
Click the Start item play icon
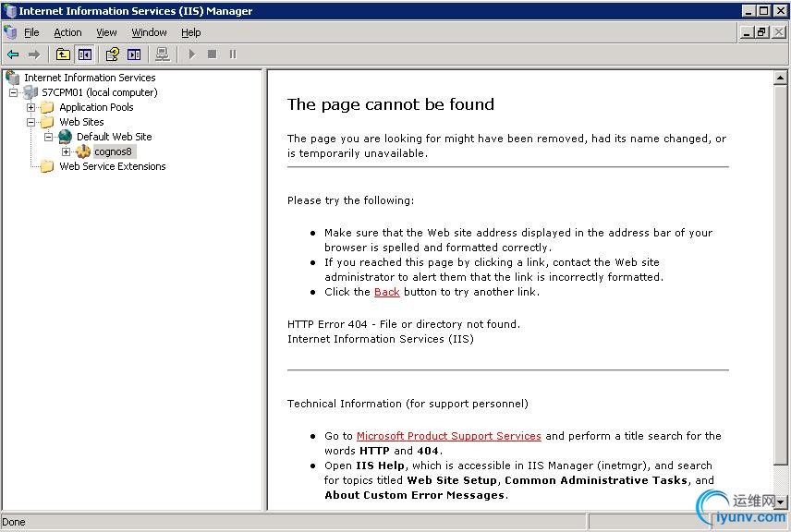(191, 54)
